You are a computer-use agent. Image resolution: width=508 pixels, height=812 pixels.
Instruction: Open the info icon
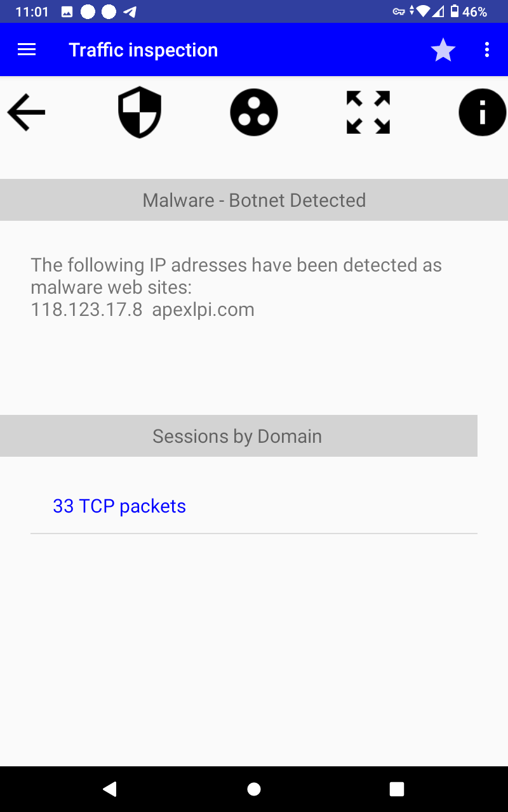pyautogui.click(x=482, y=112)
